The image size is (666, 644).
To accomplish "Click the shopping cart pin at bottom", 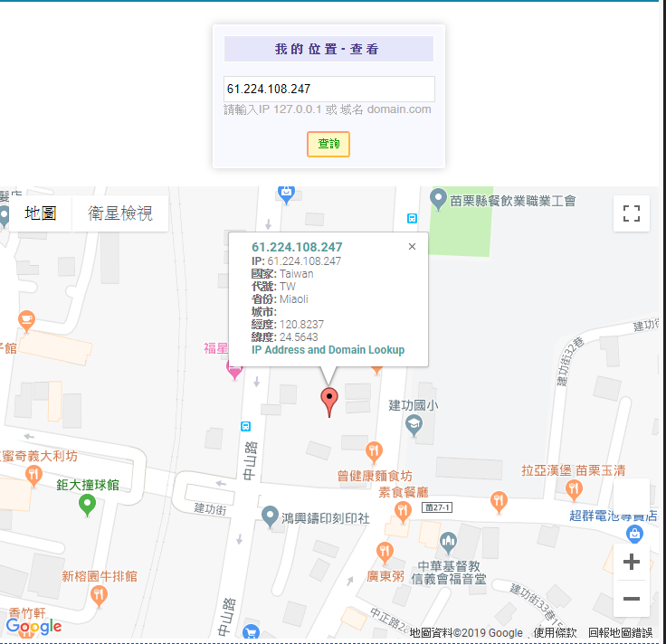I will pos(251,632).
